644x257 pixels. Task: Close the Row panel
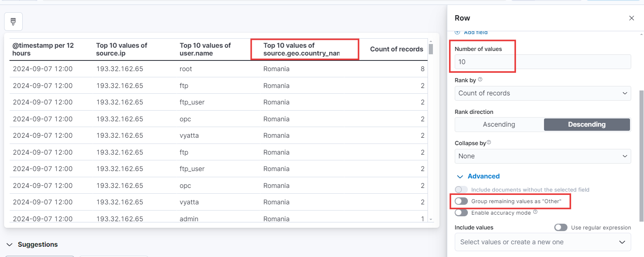tap(631, 18)
